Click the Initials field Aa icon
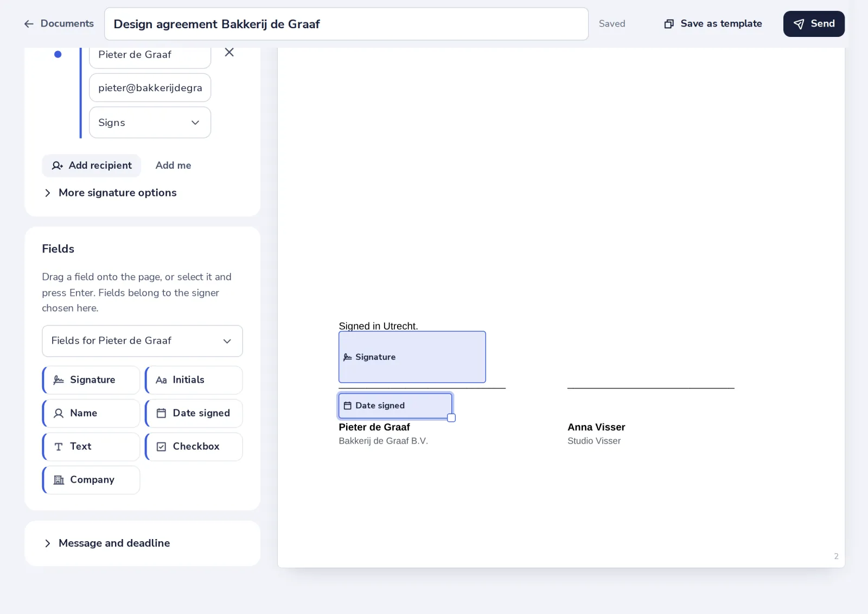The height and width of the screenshot is (614, 868). point(161,380)
